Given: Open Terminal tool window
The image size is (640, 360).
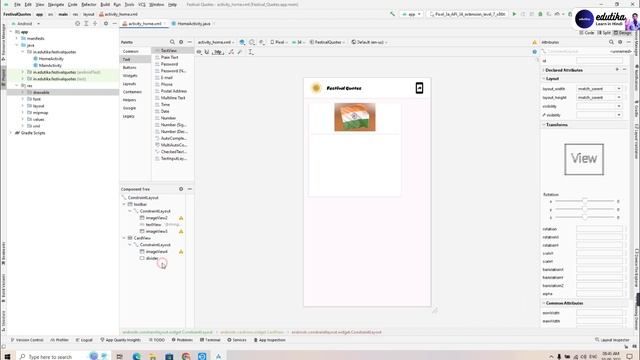Looking at the screenshot, I should point(210,340).
